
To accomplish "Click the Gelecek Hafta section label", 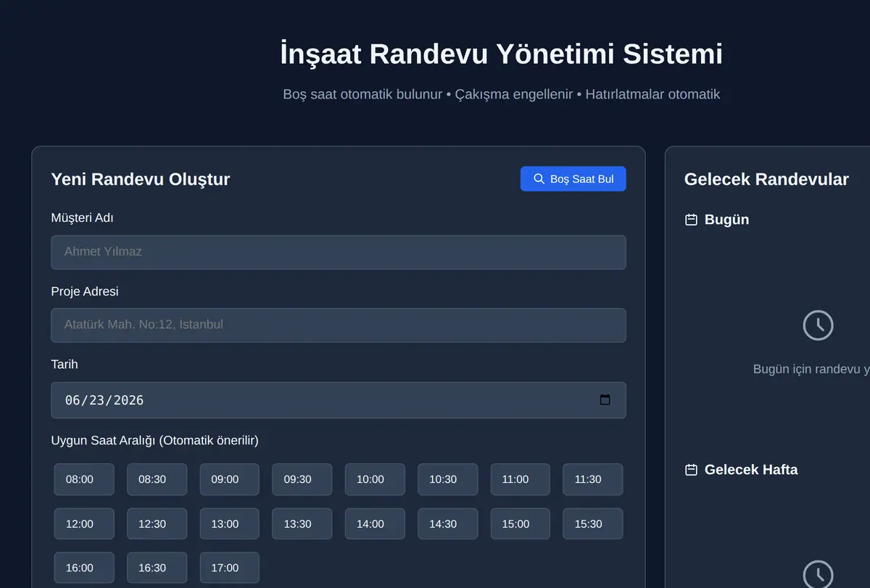I will click(751, 470).
